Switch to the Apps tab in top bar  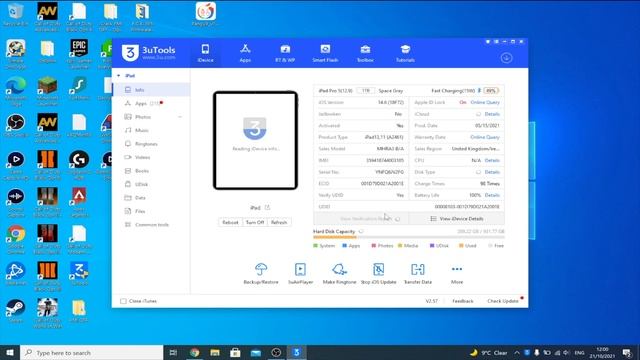(x=245, y=53)
